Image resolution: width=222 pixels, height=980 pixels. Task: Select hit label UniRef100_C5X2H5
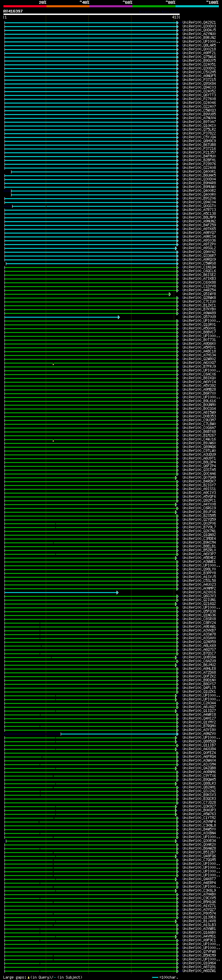tap(199, 72)
